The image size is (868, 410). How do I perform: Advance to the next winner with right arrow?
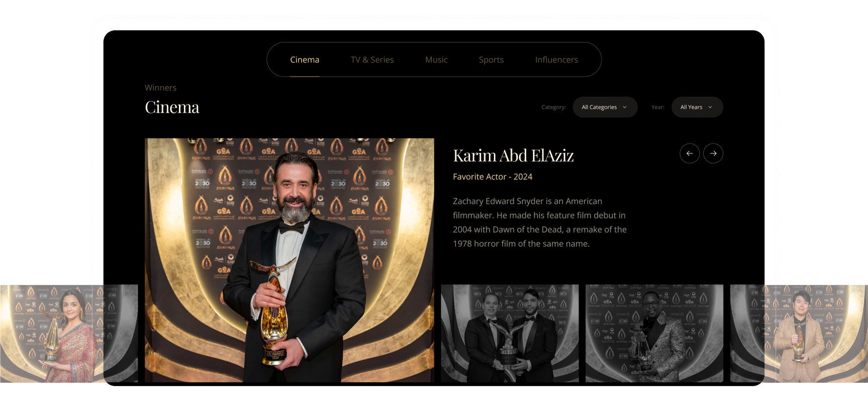point(713,153)
